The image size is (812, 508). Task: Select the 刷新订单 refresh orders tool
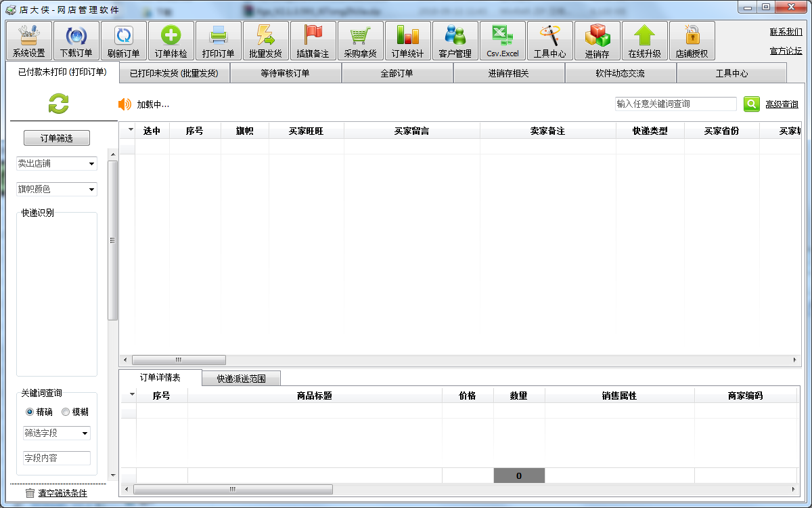[x=123, y=41]
